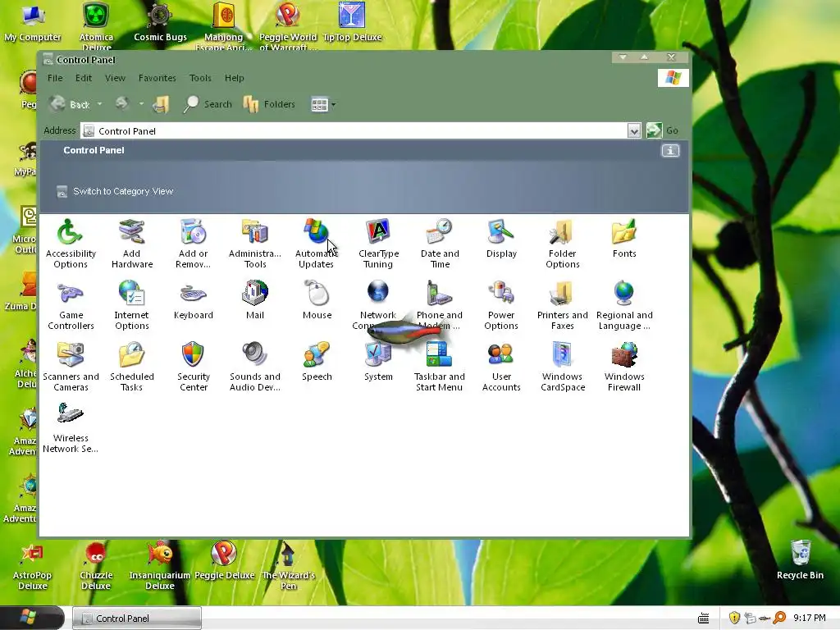Click the system tray clock
This screenshot has width=840, height=630.
tap(809, 618)
